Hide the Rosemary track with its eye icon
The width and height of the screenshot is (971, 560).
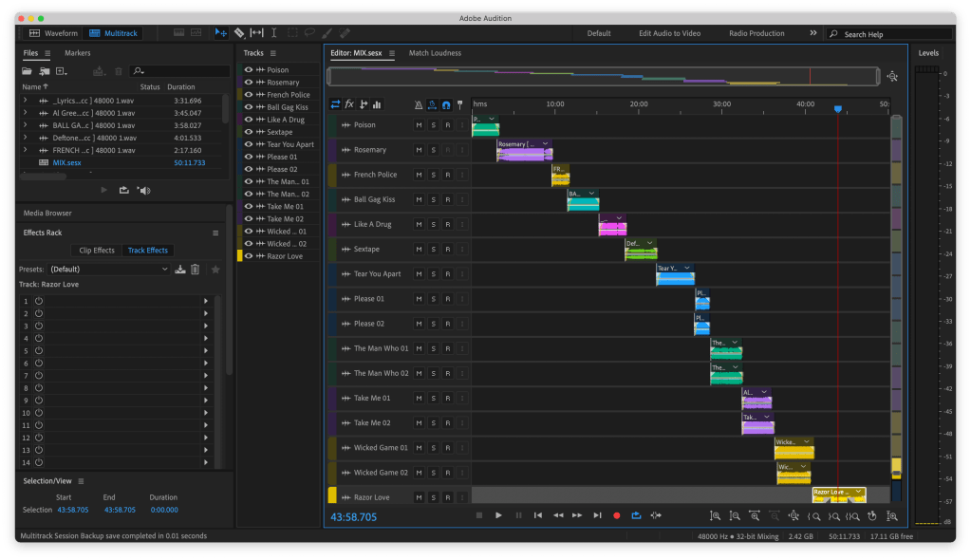tap(249, 83)
